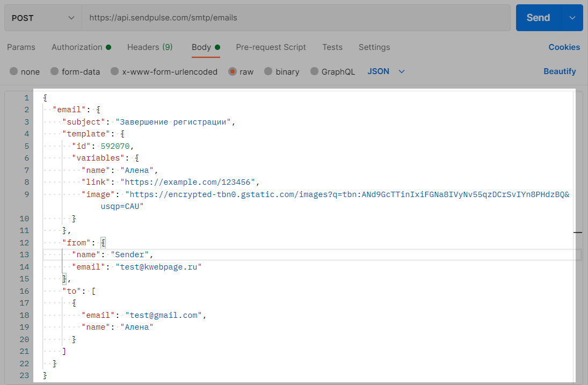Open the Pre-request Script tab

tap(271, 47)
